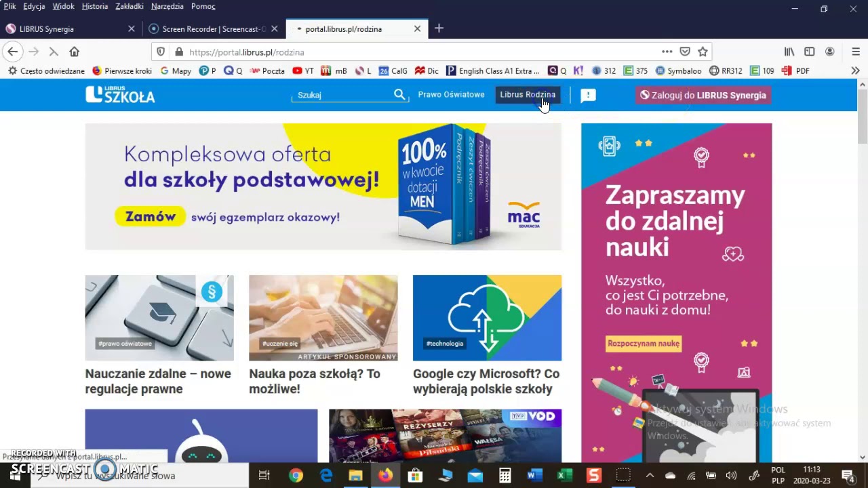Open the Mapy bookmark
The height and width of the screenshot is (488, 868).
tap(176, 70)
